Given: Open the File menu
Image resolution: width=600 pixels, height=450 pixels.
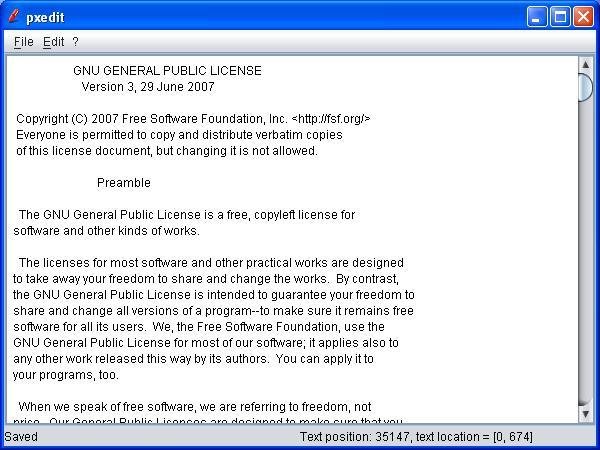Looking at the screenshot, I should click(24, 42).
